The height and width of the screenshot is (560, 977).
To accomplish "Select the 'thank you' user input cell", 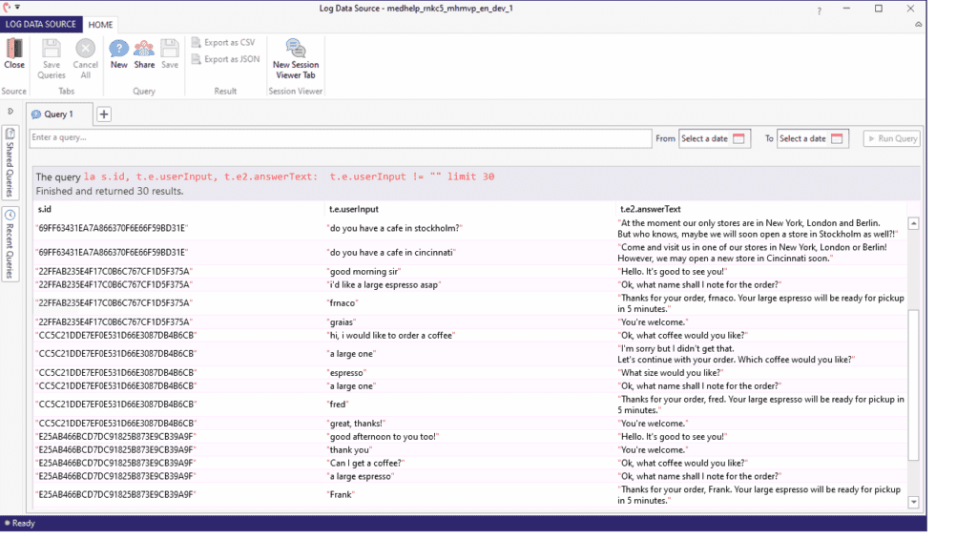I will (x=349, y=449).
